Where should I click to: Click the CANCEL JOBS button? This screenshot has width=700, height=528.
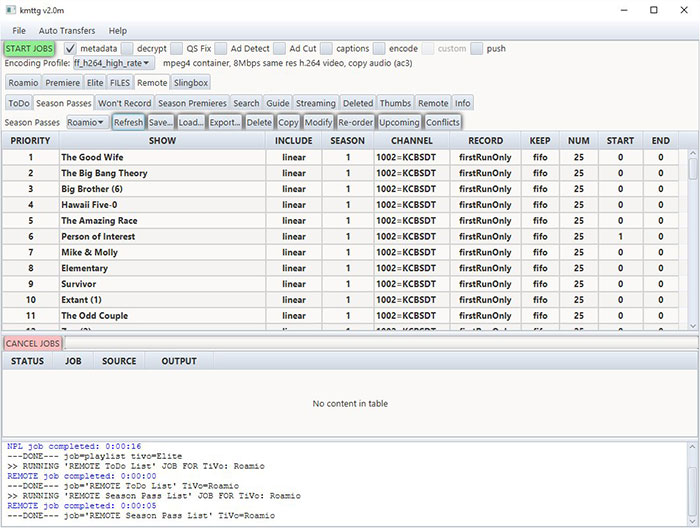33,343
